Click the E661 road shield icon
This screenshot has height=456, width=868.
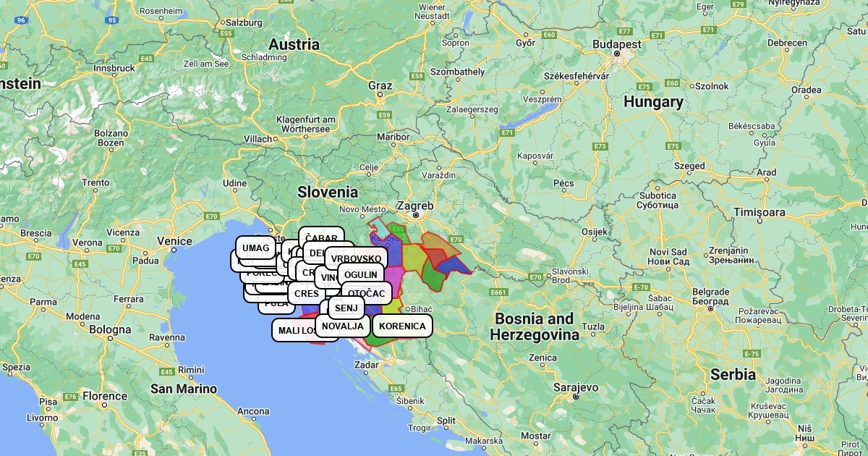[x=498, y=292]
